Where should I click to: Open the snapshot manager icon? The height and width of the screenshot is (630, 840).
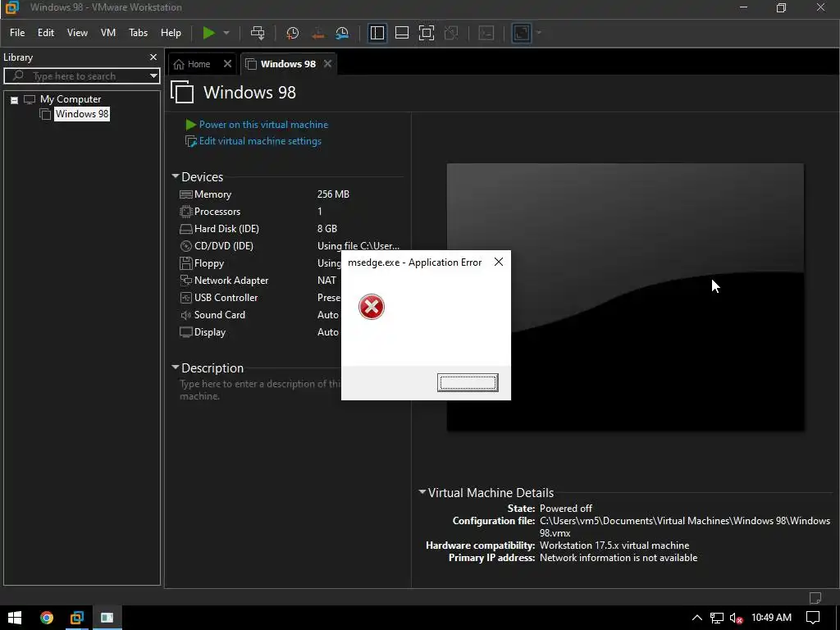click(342, 33)
